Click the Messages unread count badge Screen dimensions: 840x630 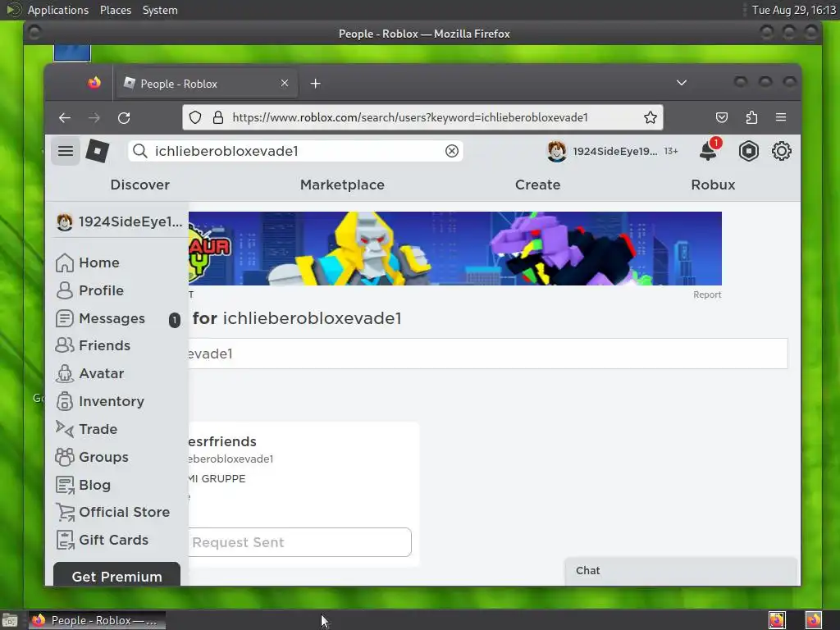pos(175,320)
